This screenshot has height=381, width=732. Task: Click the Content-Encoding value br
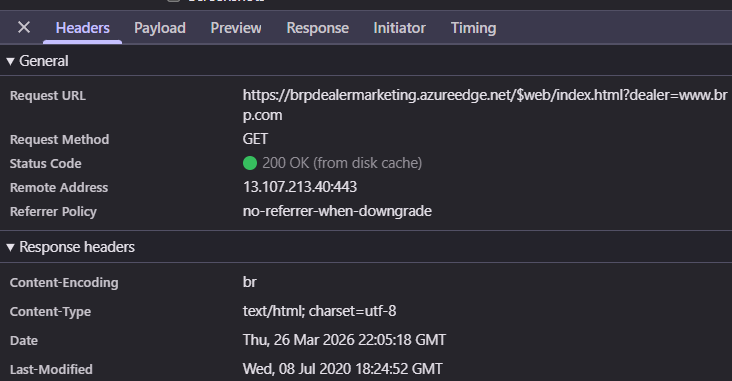click(250, 282)
